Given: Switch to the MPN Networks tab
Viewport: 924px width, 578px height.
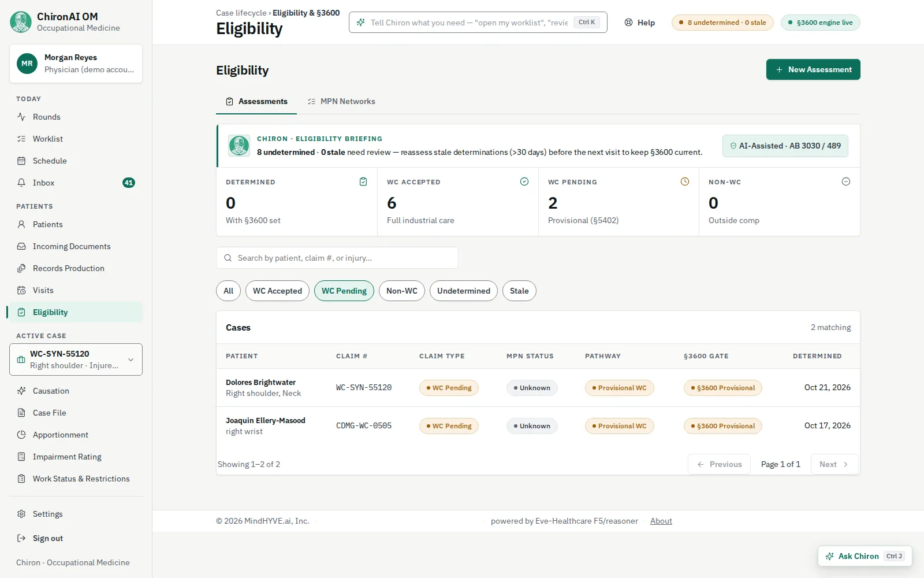Looking at the screenshot, I should (341, 101).
